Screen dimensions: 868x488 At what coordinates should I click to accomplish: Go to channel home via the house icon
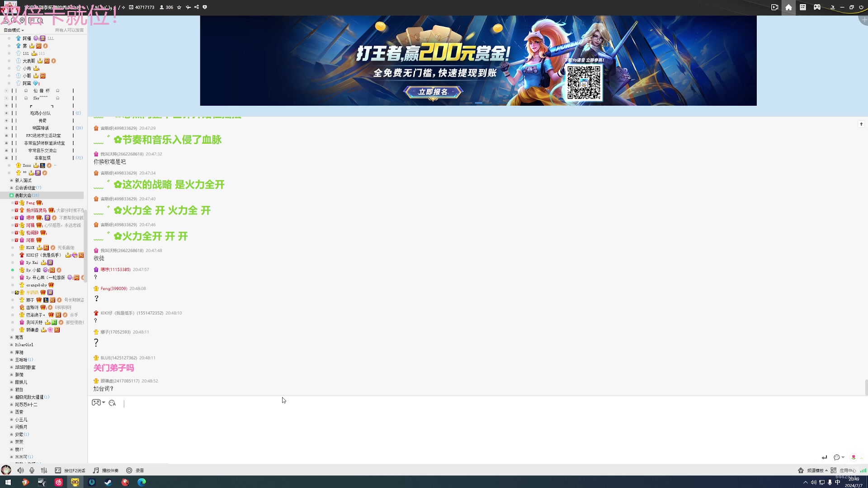[x=788, y=7]
